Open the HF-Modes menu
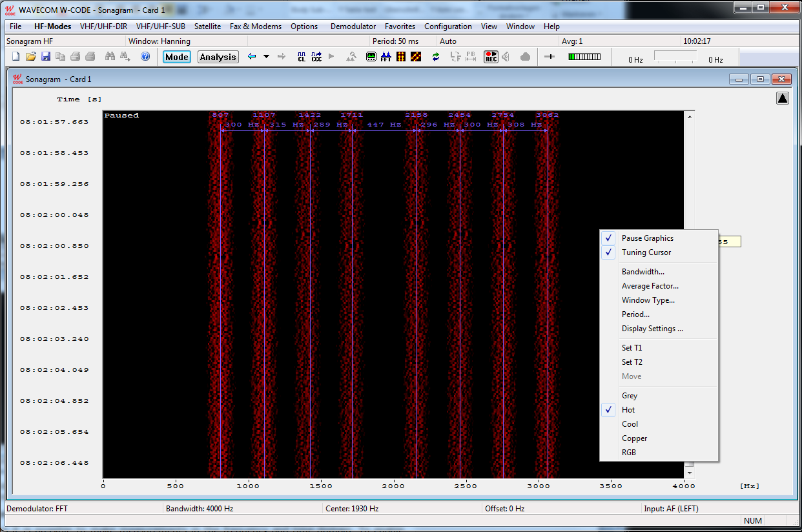The image size is (802, 532). coord(52,26)
